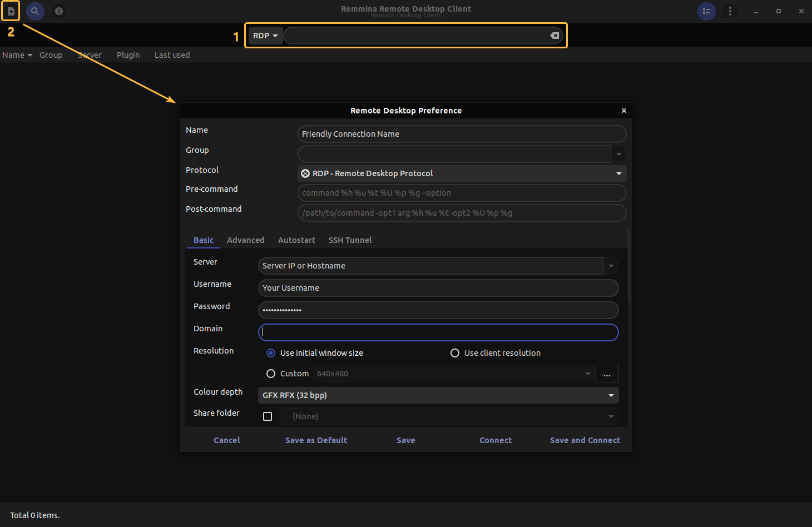Clear the quick connect field
Viewport: 812px width, 527px height.
coord(554,36)
